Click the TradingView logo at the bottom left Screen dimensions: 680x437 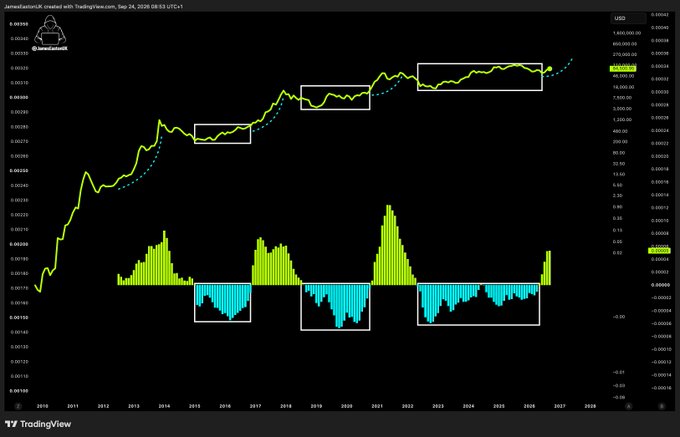point(38,424)
